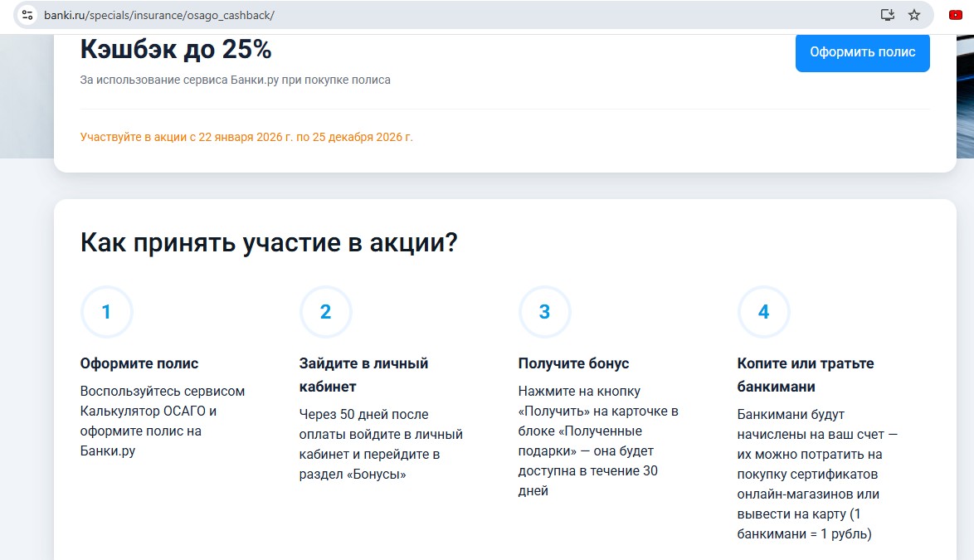
Task: Click the «Кэшбэк до 25%» heading
Action: (176, 50)
